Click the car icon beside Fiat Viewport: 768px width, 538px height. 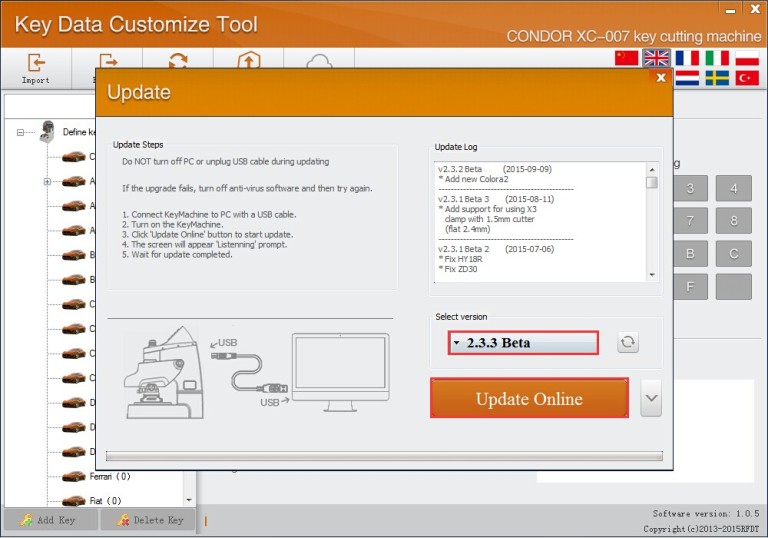[74, 500]
